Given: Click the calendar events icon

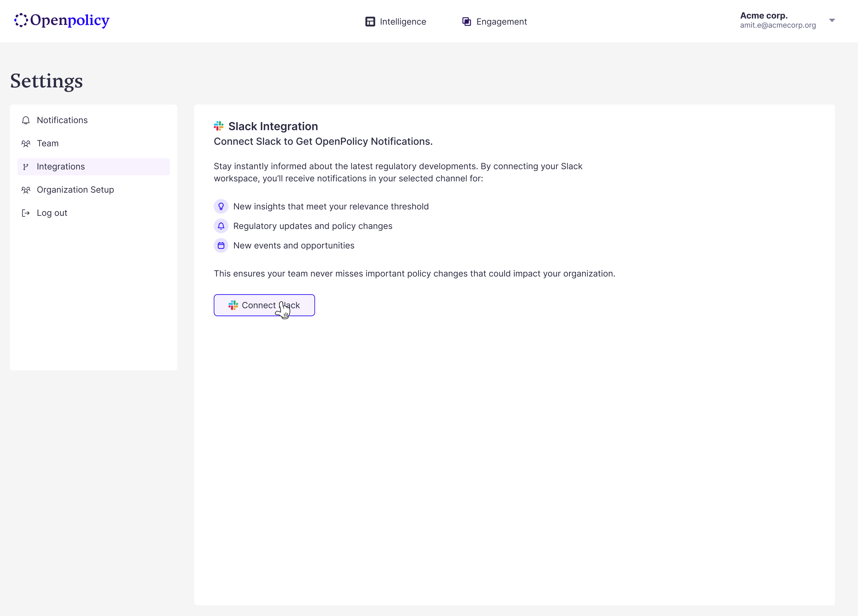Looking at the screenshot, I should [x=221, y=246].
